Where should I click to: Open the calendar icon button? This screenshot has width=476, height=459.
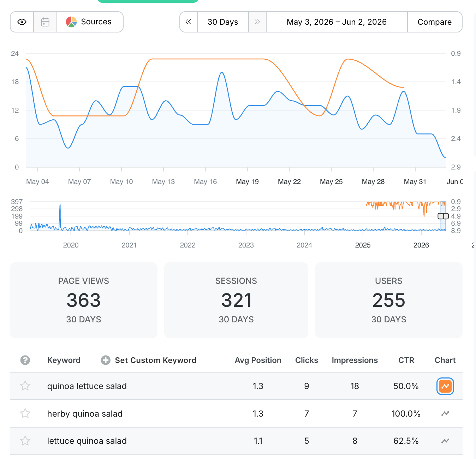(45, 22)
